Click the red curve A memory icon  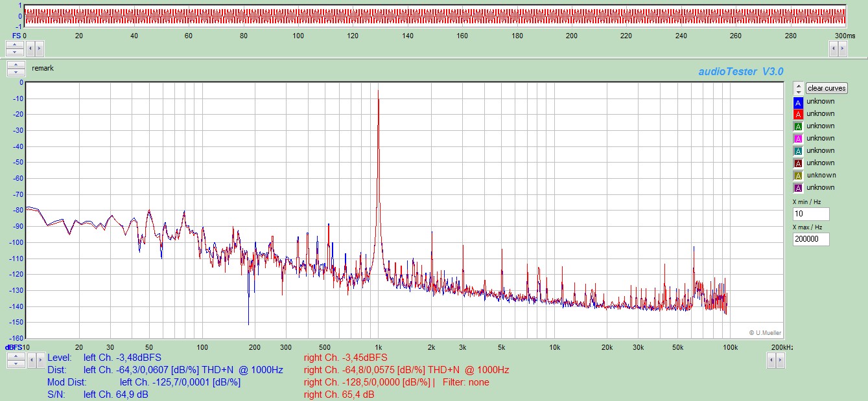point(798,114)
